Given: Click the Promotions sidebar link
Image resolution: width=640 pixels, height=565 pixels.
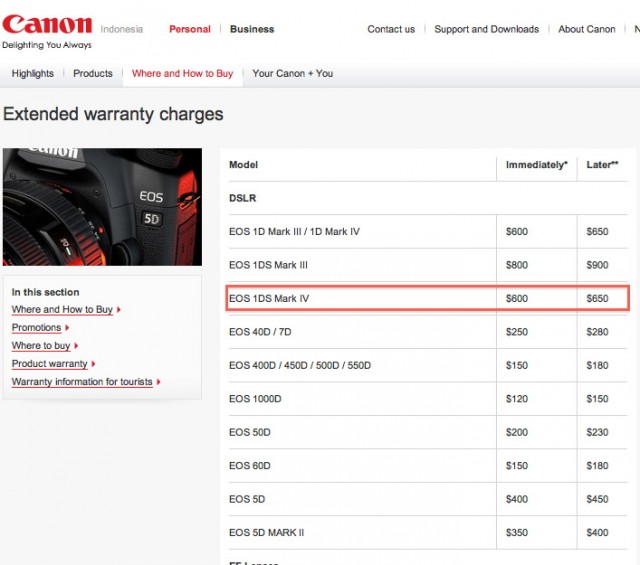Looking at the screenshot, I should click(36, 328).
